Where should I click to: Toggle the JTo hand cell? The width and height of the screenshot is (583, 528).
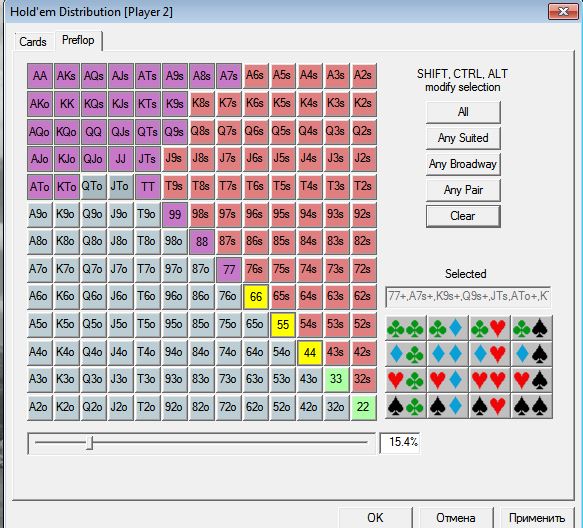click(120, 186)
